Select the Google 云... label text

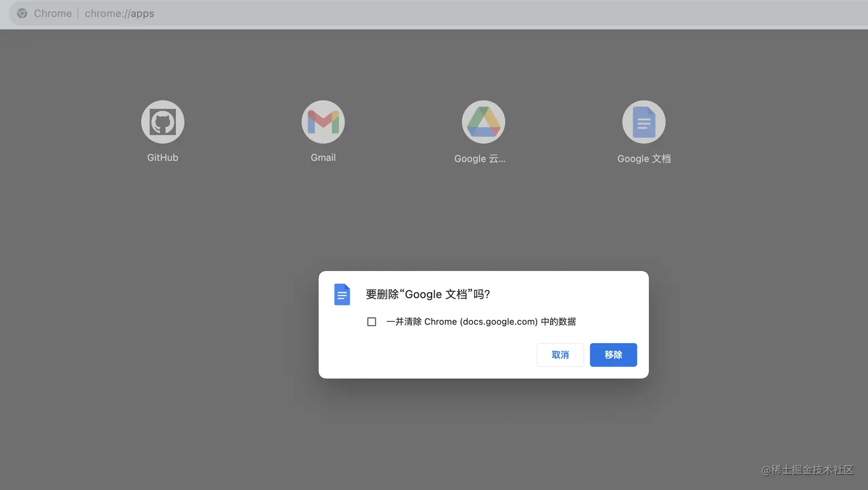(x=480, y=159)
